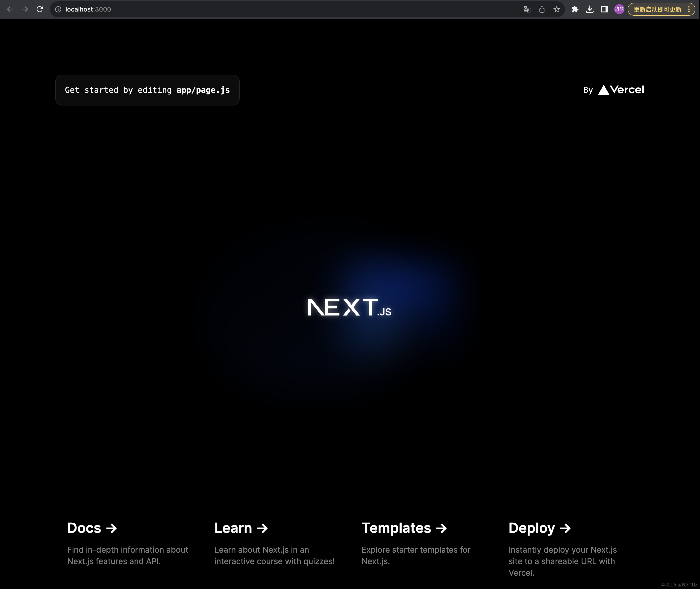Click the Next.js center logo

click(x=349, y=307)
